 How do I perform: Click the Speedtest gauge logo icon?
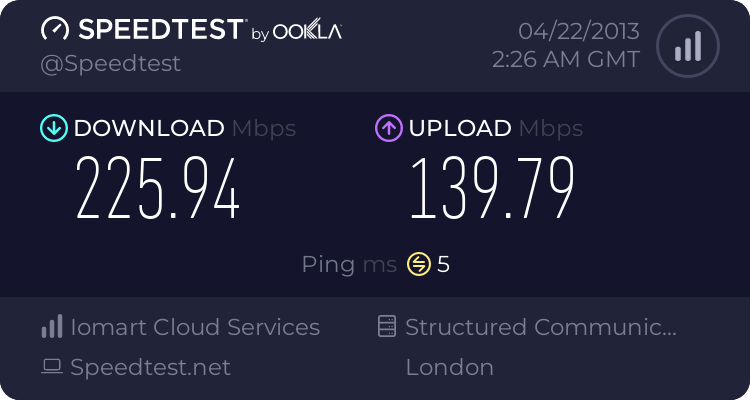click(54, 29)
